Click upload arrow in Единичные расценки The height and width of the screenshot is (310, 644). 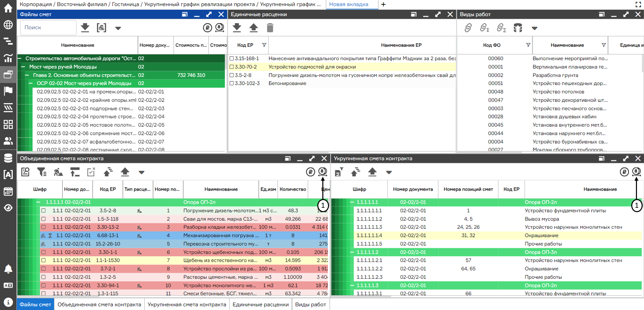(x=254, y=28)
